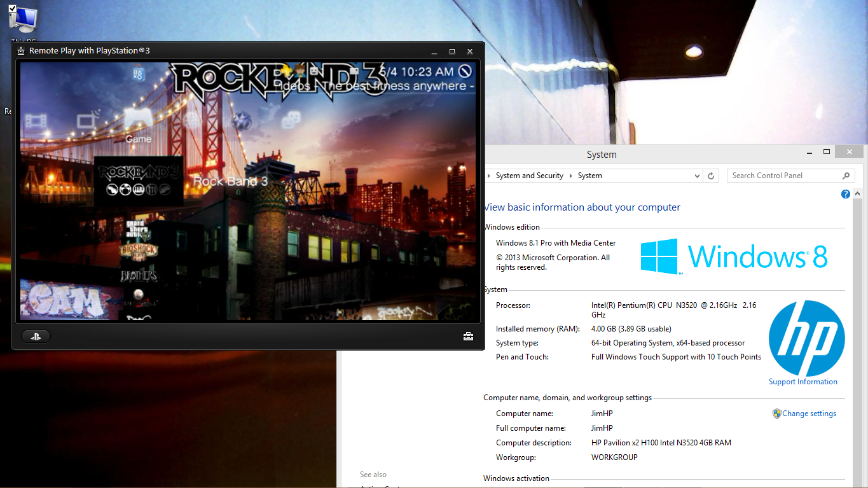
Task: Click refresh button in System address bar
Action: coord(712,176)
